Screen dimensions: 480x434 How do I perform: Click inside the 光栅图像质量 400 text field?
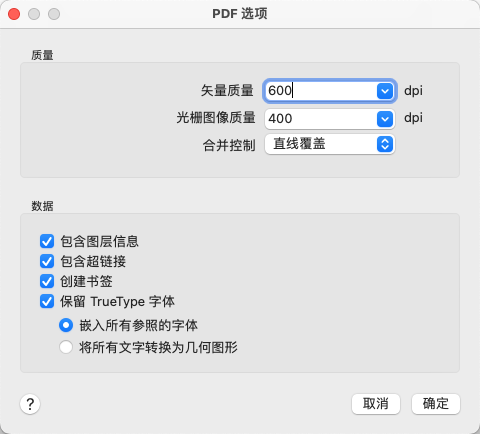(321, 119)
